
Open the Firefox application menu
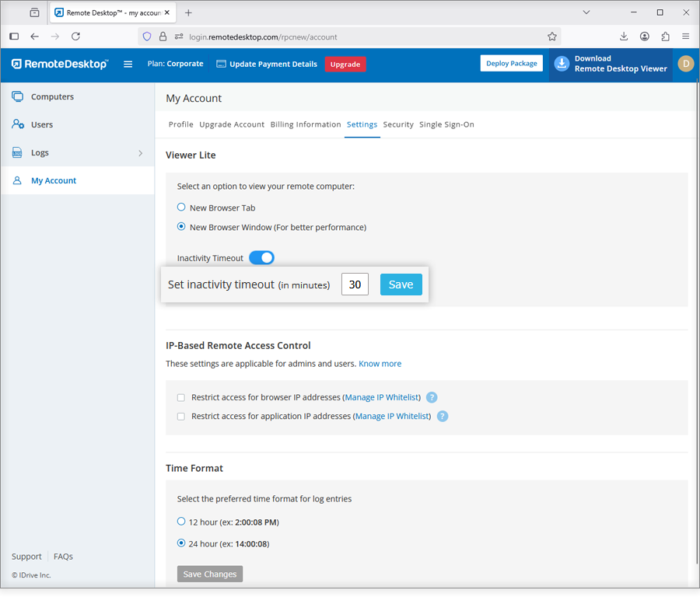(x=685, y=37)
